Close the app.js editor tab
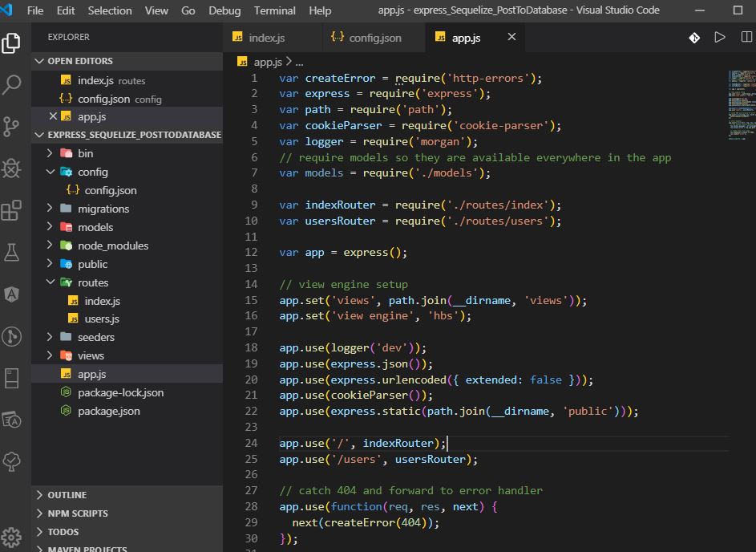Image resolution: width=756 pixels, height=552 pixels. 512,37
